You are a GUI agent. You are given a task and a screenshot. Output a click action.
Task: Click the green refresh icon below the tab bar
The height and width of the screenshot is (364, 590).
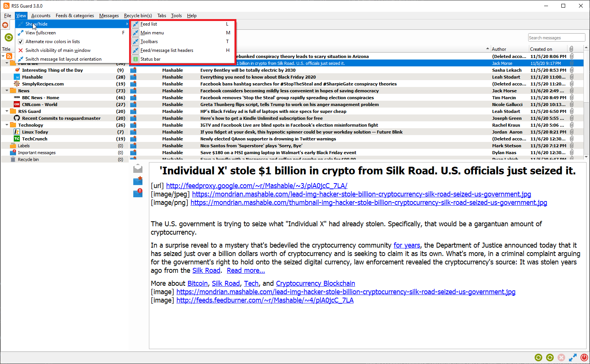click(x=8, y=37)
